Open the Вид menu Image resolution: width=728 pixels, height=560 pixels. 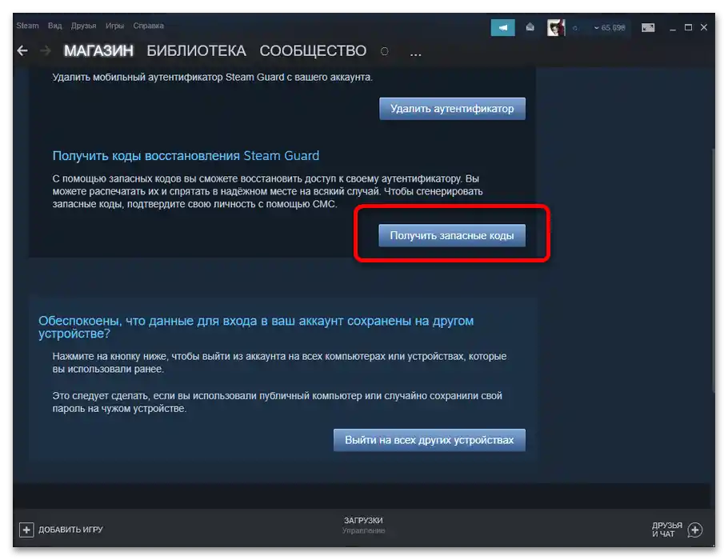pos(54,26)
